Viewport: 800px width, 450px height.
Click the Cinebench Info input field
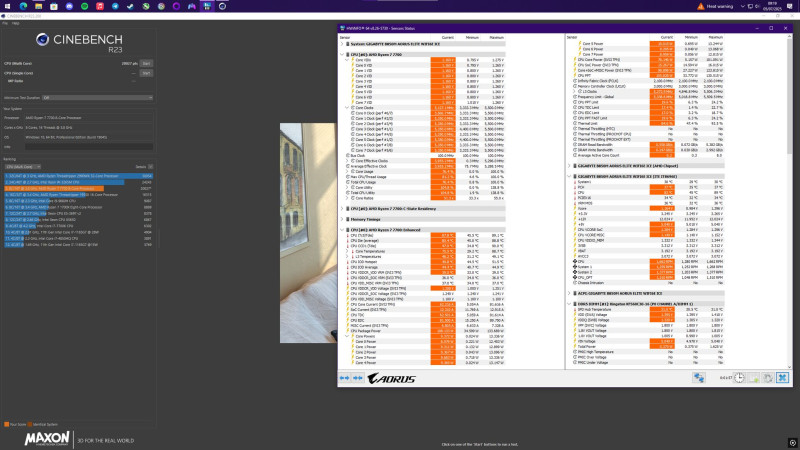[x=89, y=147]
